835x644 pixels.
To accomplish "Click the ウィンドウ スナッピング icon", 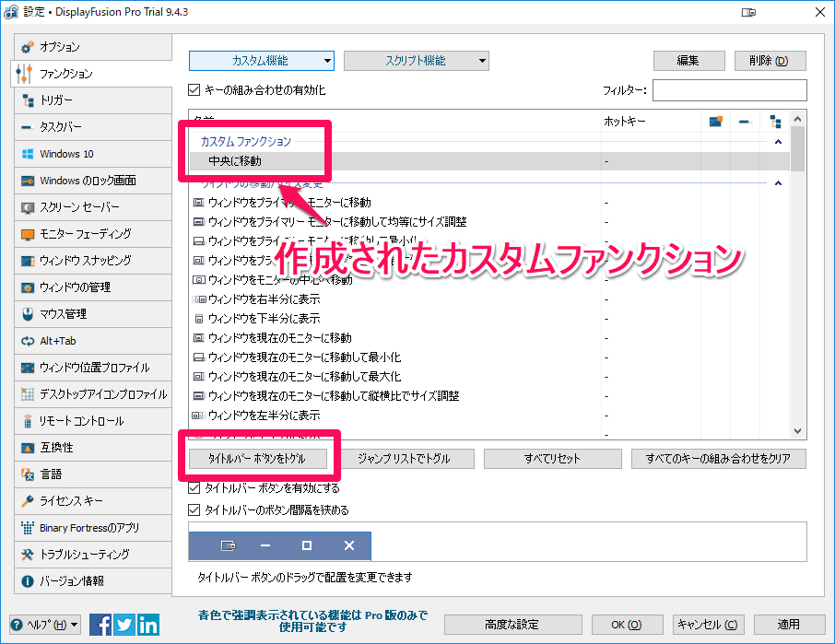I will point(28,261).
